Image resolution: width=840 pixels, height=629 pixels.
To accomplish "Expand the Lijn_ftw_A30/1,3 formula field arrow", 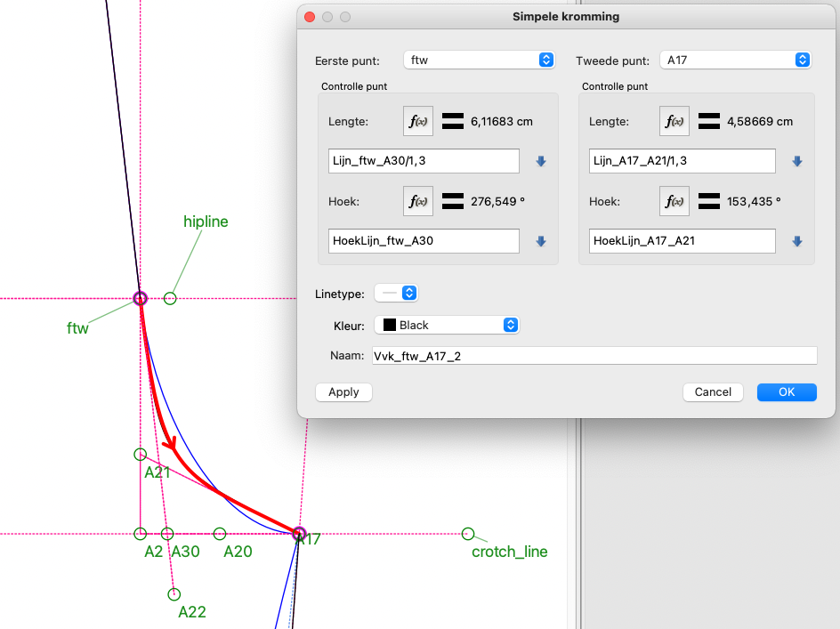I will (540, 161).
